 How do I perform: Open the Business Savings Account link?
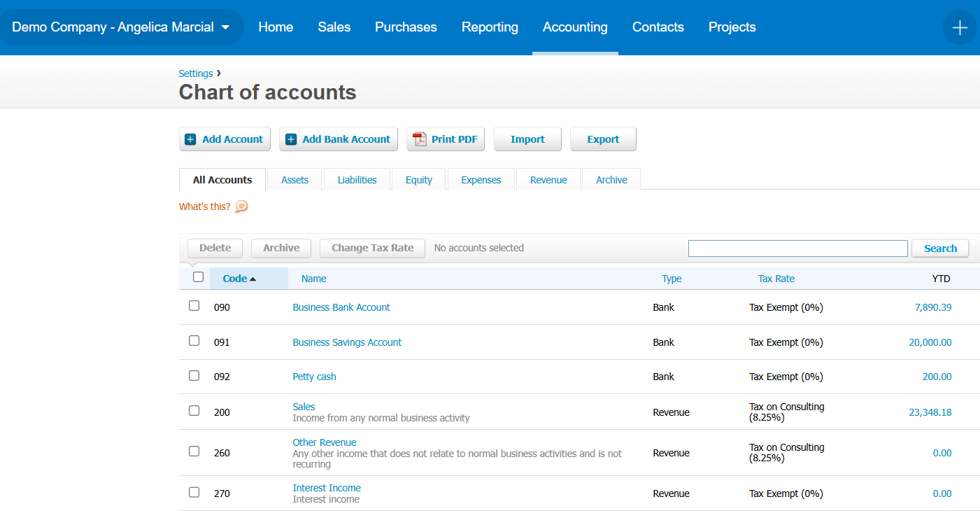tap(347, 342)
